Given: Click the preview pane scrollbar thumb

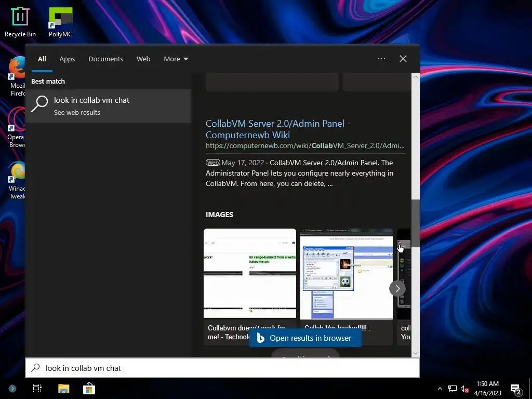Looking at the screenshot, I should (415, 223).
